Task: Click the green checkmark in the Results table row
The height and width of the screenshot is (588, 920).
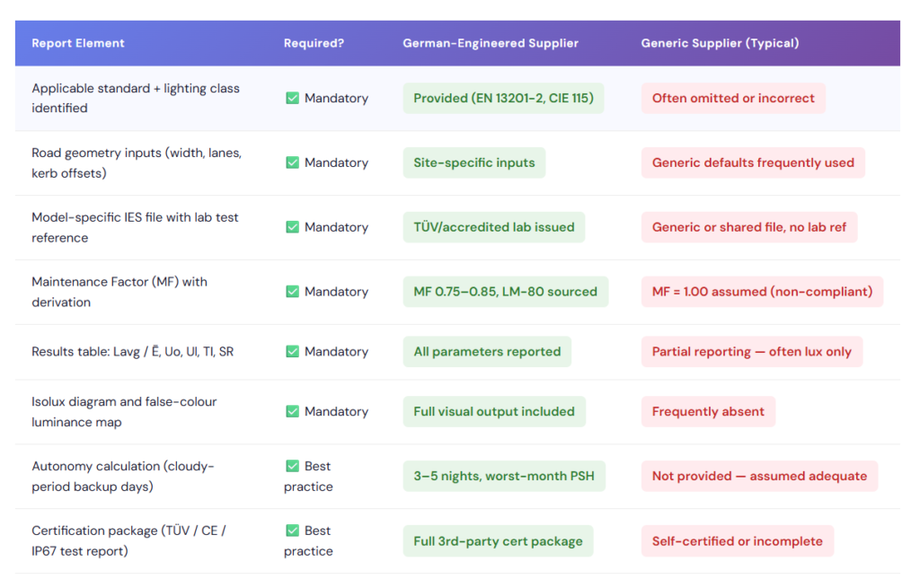Action: coord(292,351)
